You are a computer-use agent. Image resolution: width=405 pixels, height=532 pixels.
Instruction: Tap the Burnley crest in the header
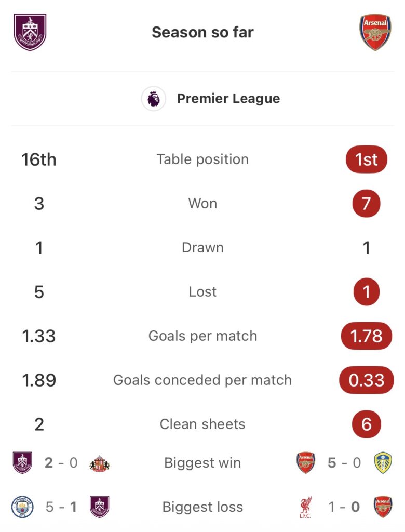[30, 33]
